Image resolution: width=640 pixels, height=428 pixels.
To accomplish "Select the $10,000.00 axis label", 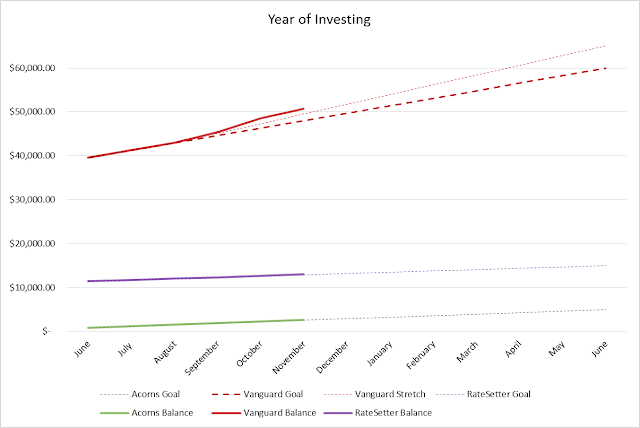I will click(32, 288).
